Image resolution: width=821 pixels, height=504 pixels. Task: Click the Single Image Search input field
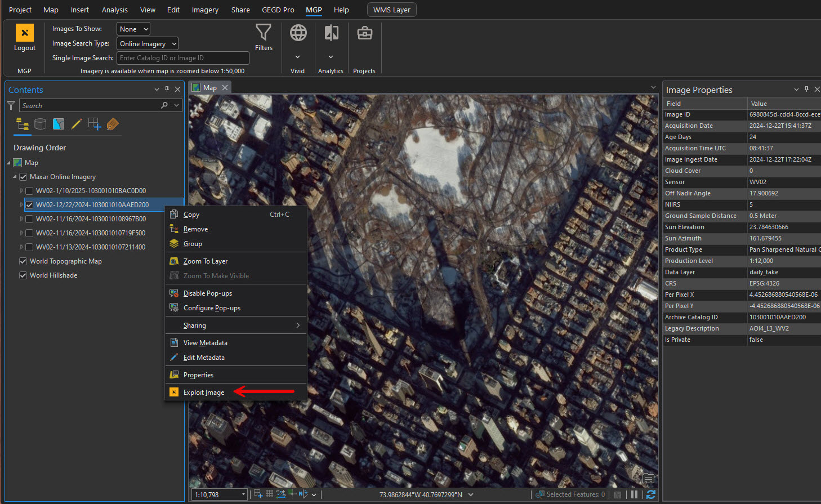183,58
